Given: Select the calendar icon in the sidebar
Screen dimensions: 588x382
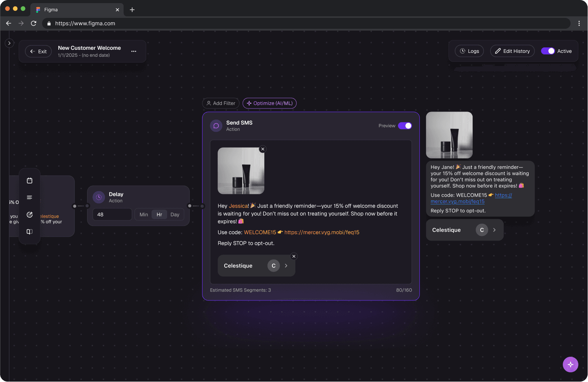Looking at the screenshot, I should click(x=30, y=180).
